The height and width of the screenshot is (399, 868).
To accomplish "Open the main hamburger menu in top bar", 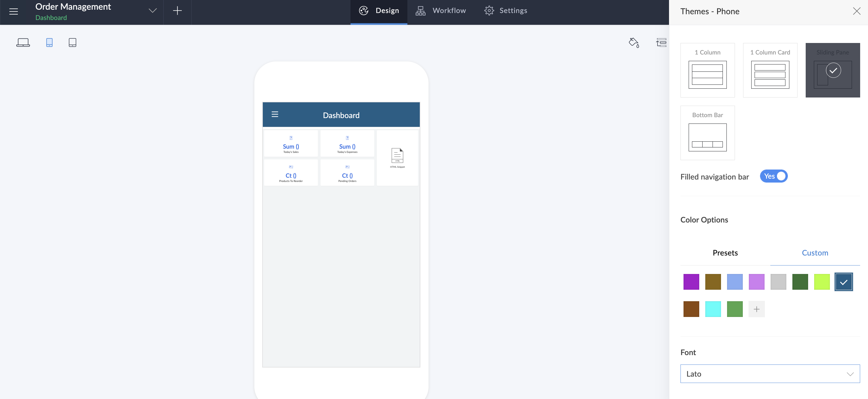I will (x=14, y=12).
